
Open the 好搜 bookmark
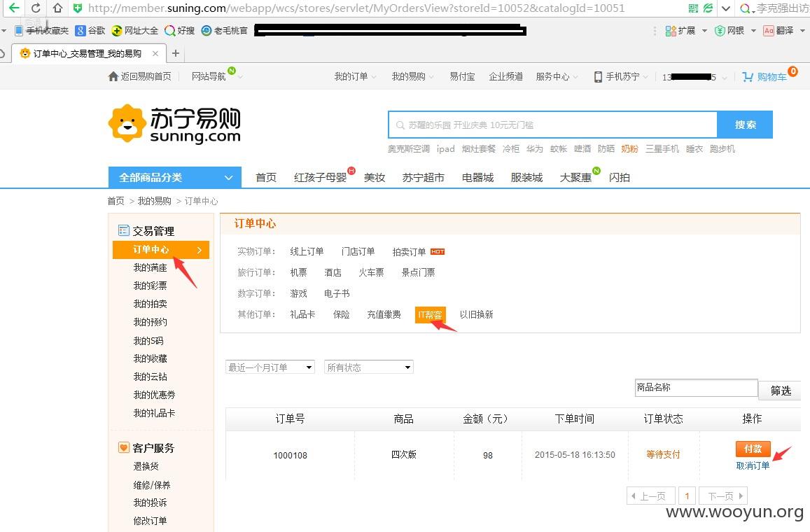point(179,31)
